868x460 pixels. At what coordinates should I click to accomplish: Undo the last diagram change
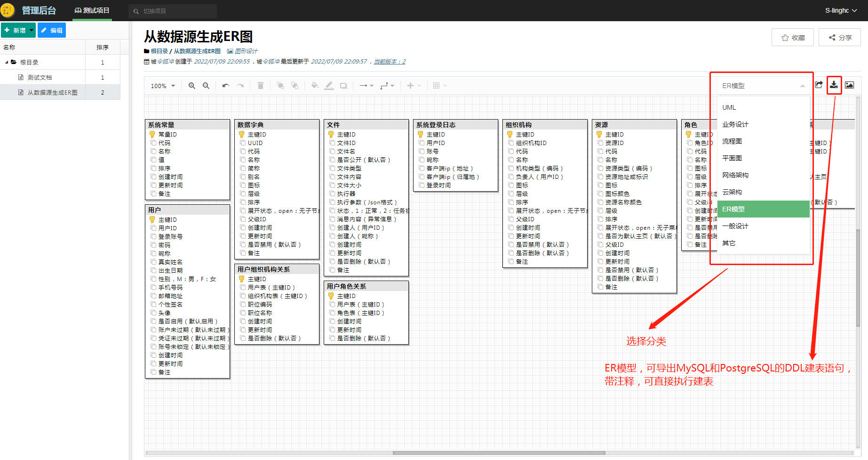coord(226,86)
